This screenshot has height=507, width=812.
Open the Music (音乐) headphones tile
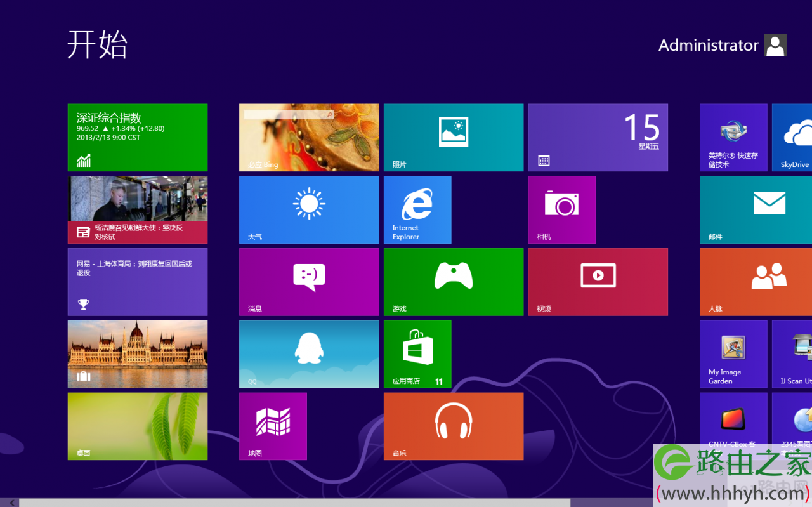click(x=453, y=426)
